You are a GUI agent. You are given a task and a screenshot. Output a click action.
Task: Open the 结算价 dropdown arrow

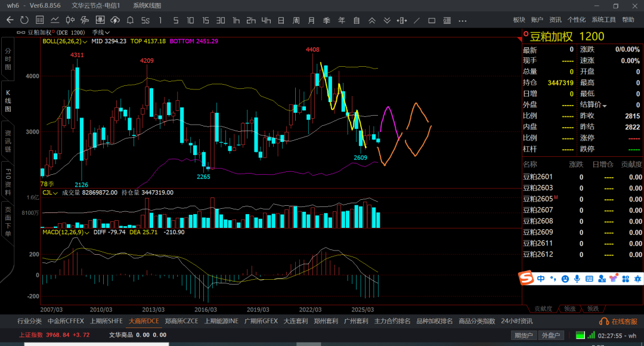click(x=605, y=106)
